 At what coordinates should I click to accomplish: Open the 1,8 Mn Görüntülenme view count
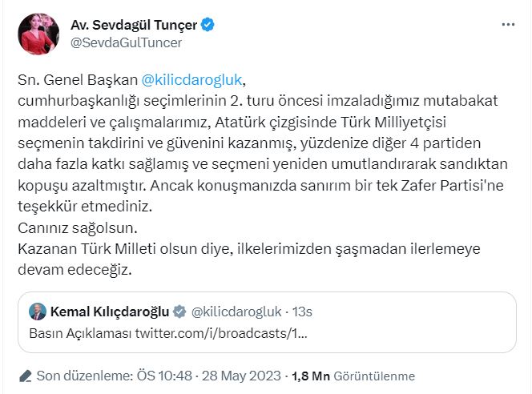click(353, 376)
